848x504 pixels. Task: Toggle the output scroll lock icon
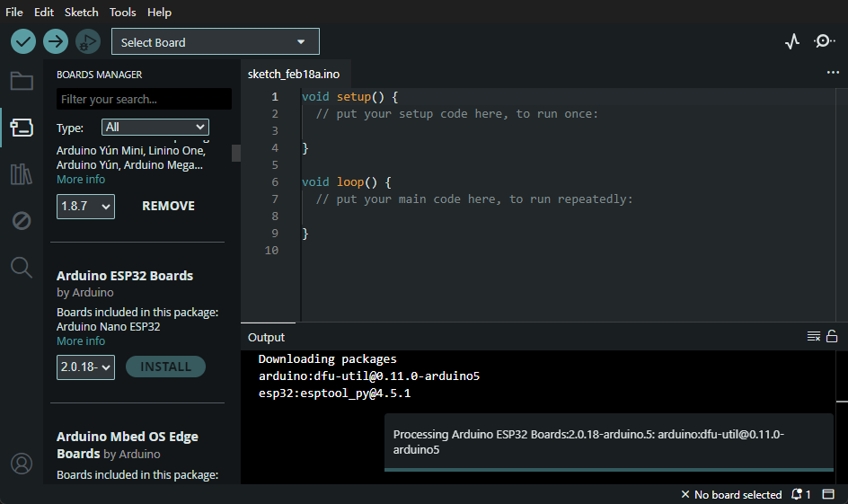832,337
